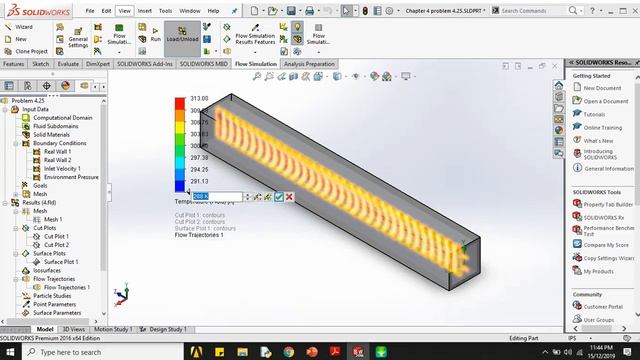Viewport: 640px width, 360px height.
Task: Select Point Parameters in the tree
Action: (54, 304)
